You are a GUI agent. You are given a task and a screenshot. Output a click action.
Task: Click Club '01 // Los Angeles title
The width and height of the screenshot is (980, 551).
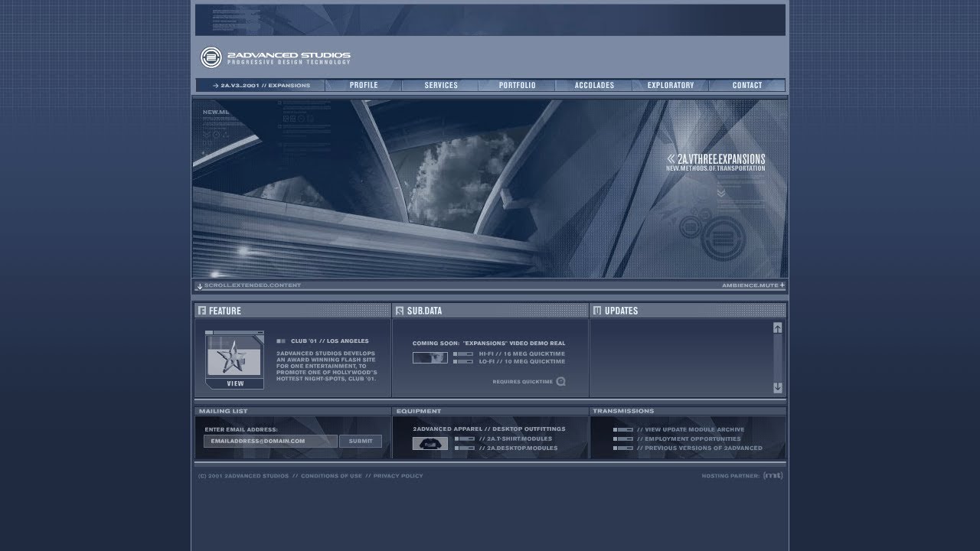tap(329, 341)
